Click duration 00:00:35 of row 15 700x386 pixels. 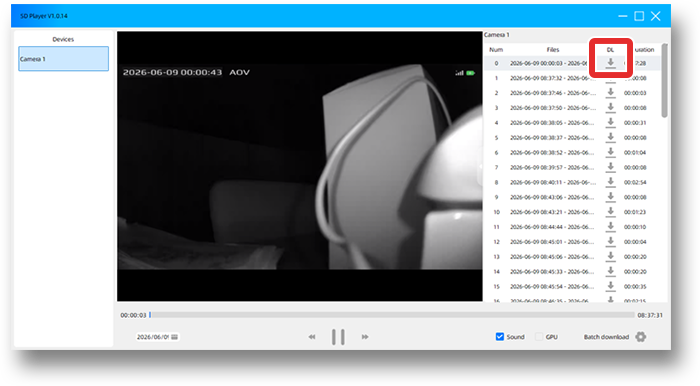pyautogui.click(x=635, y=286)
